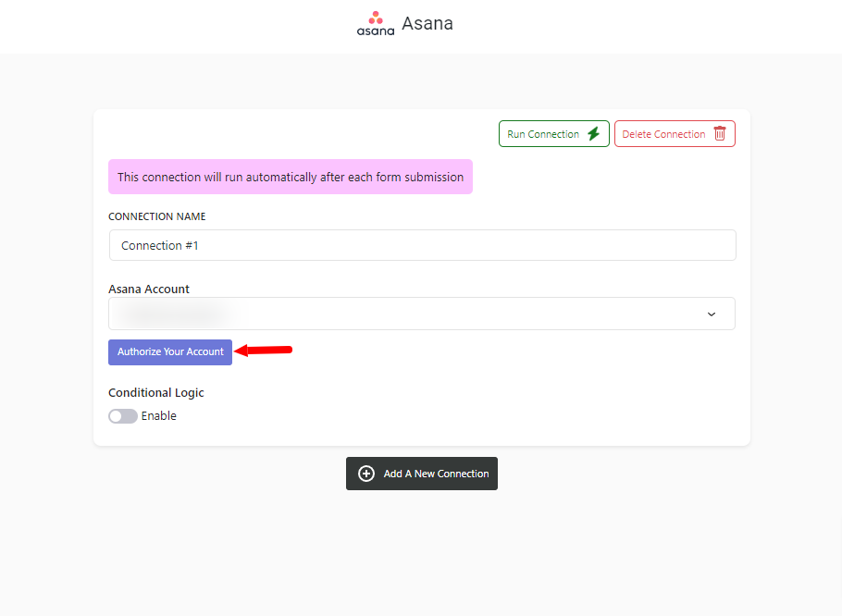Click the automatic run notice banner
Screen dimensions: 842x616
point(290,177)
